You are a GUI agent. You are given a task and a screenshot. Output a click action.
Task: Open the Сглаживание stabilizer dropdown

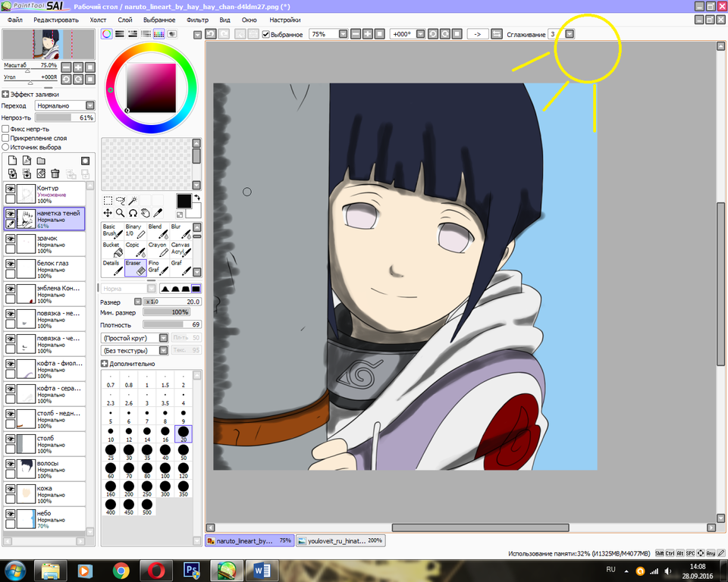570,34
